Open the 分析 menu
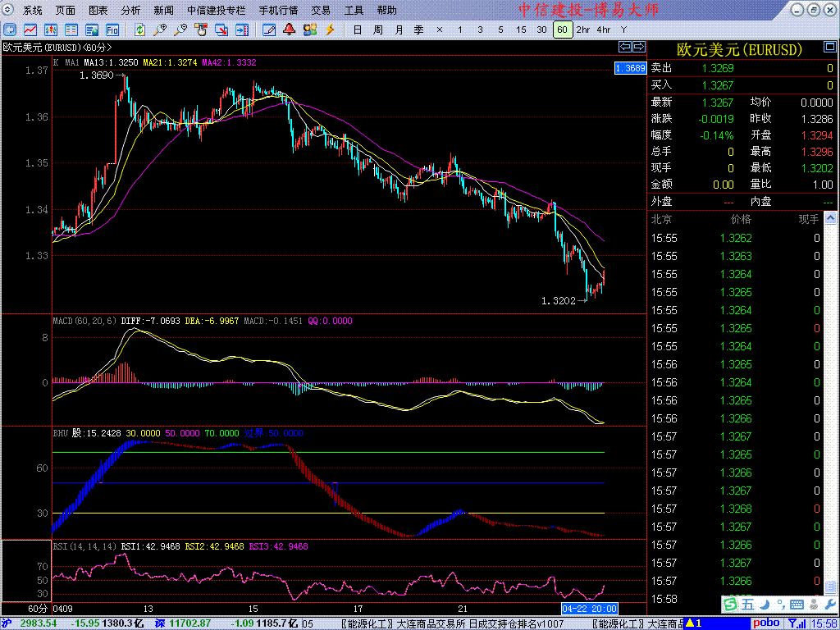 [x=130, y=11]
